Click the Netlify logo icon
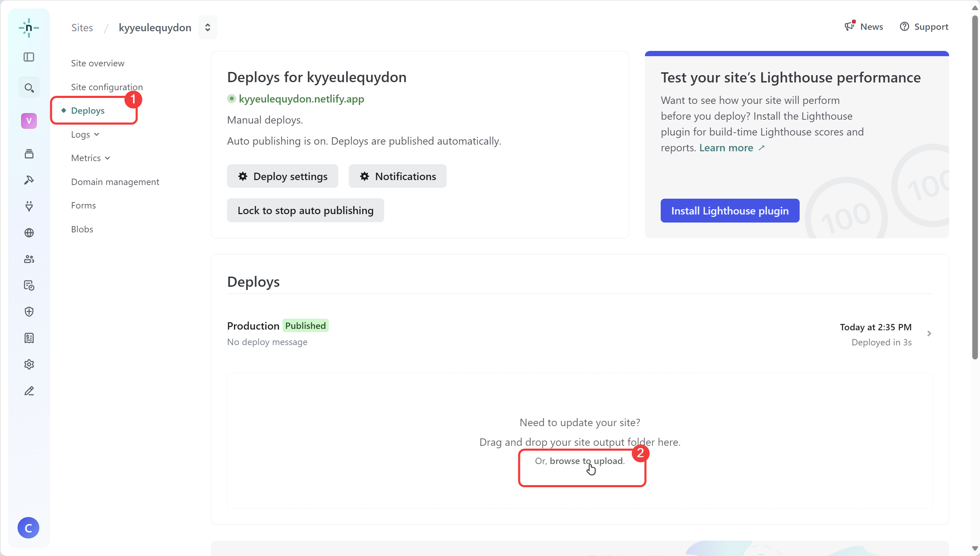This screenshot has width=980, height=556. pyautogui.click(x=29, y=27)
